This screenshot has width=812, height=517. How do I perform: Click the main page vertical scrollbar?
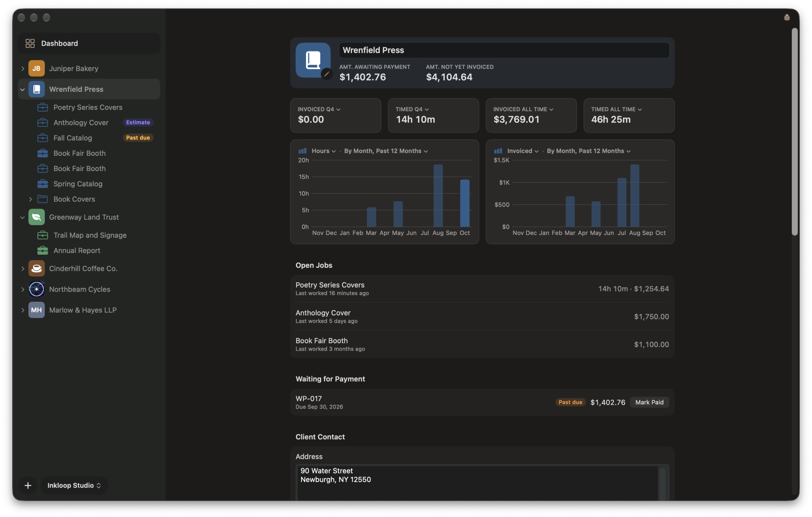point(795,132)
